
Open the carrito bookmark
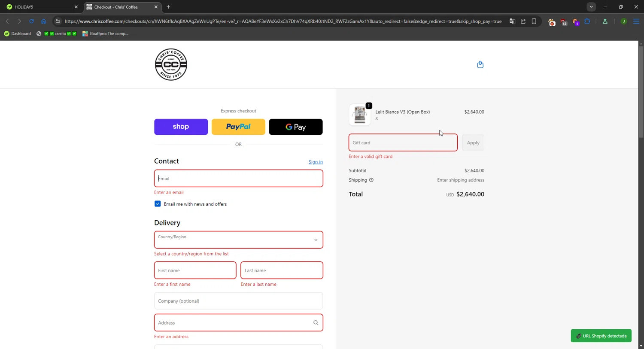pos(57,33)
